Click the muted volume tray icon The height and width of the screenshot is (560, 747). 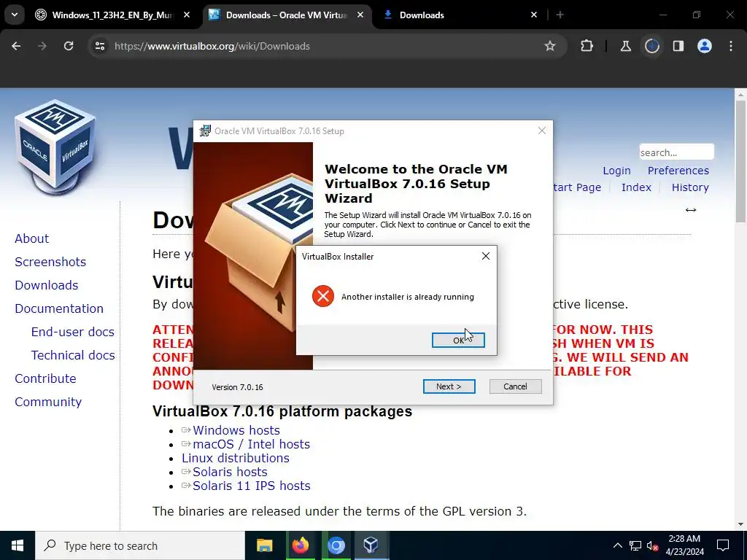tap(652, 545)
